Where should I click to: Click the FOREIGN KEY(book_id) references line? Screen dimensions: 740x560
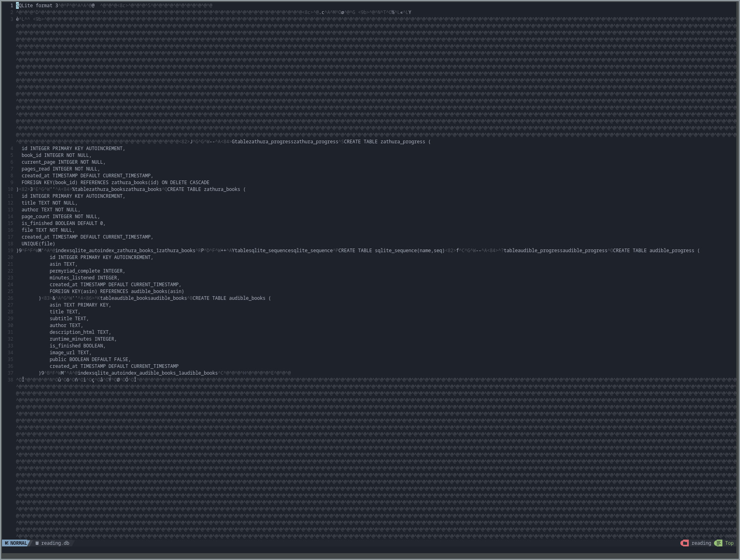[x=115, y=182]
